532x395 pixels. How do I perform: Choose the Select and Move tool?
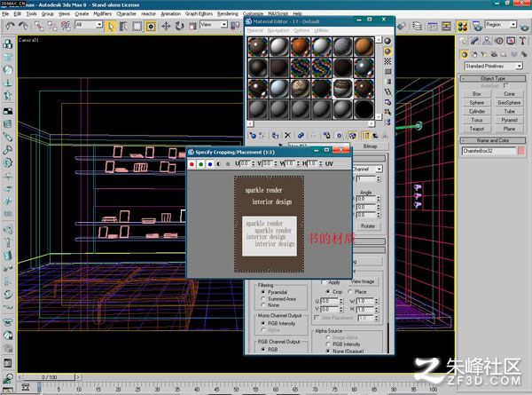[166, 26]
